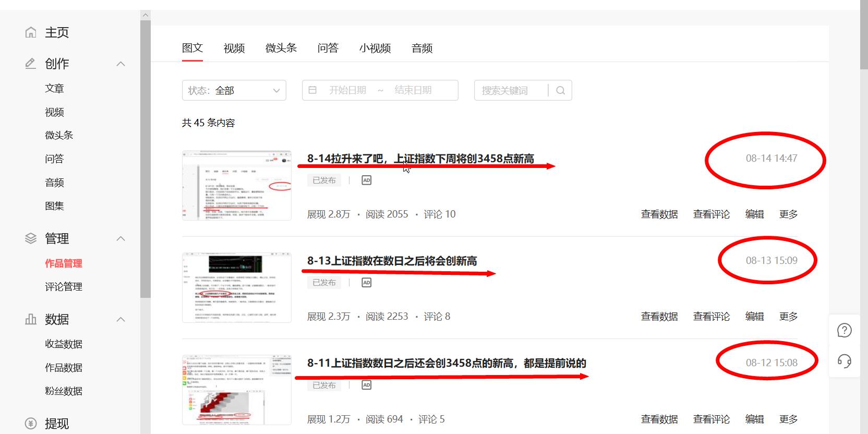Collapse the 数据 section chevron
Image resolution: width=868 pixels, height=434 pixels.
coord(120,319)
